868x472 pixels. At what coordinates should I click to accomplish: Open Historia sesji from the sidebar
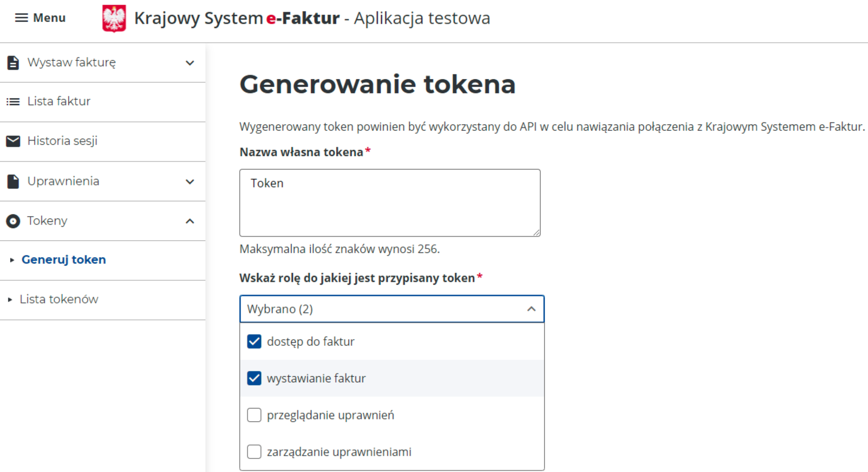click(62, 141)
